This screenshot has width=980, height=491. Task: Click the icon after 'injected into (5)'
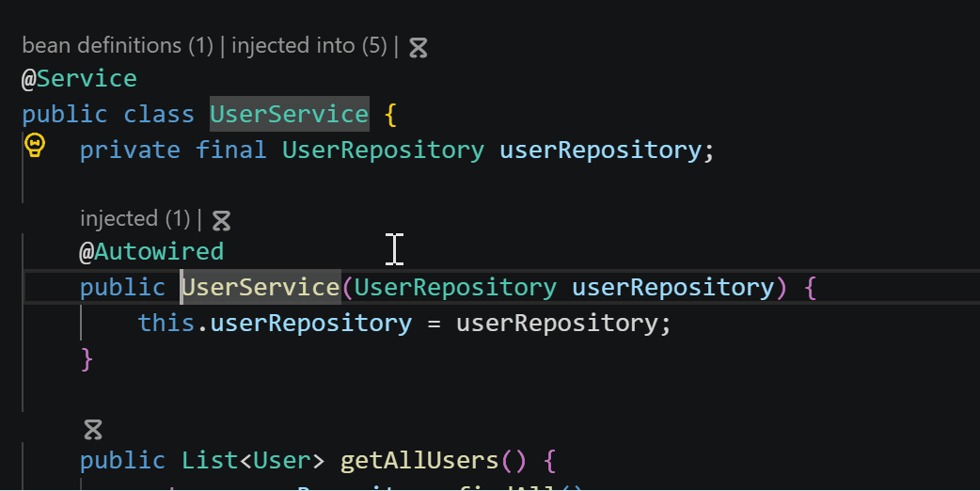point(419,47)
